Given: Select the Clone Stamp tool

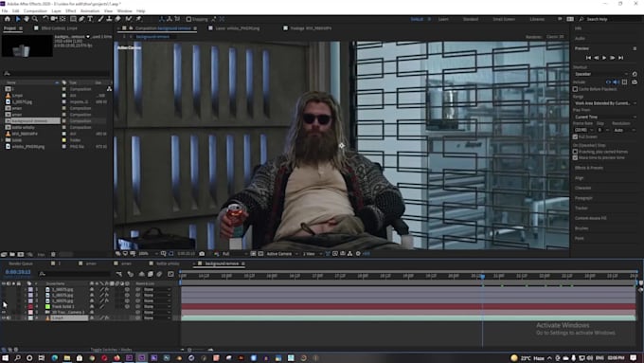Looking at the screenshot, I should tap(109, 19).
